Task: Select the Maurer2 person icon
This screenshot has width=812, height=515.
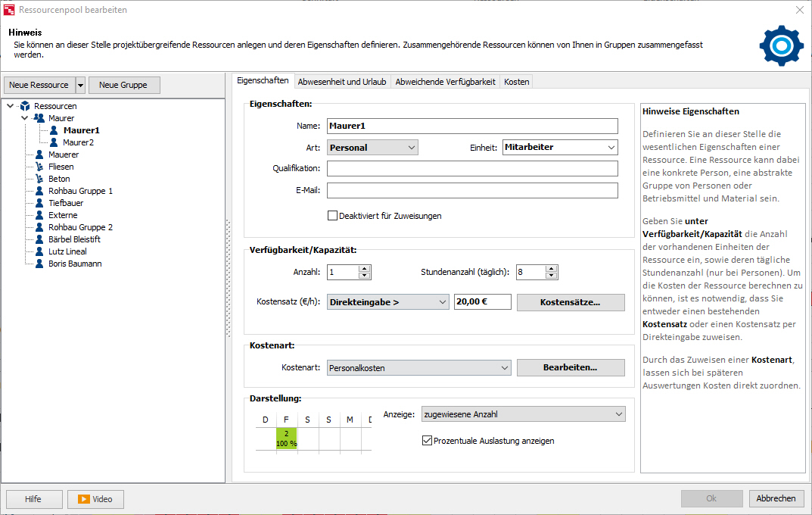Action: pos(54,142)
